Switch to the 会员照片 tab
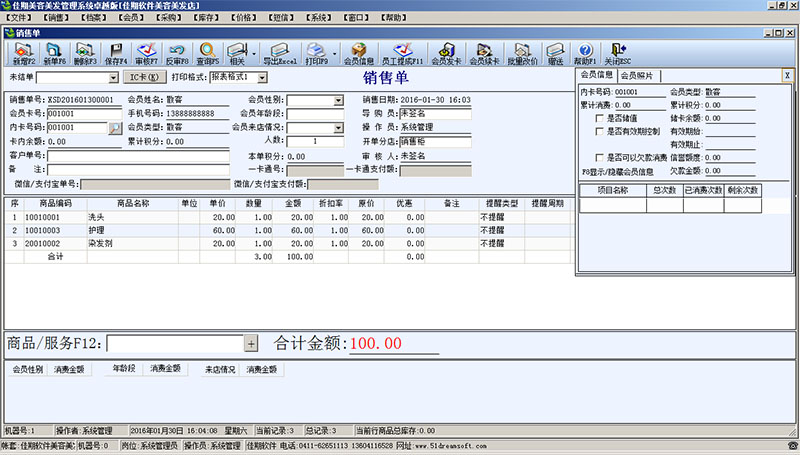The width and height of the screenshot is (800, 455). tap(638, 75)
